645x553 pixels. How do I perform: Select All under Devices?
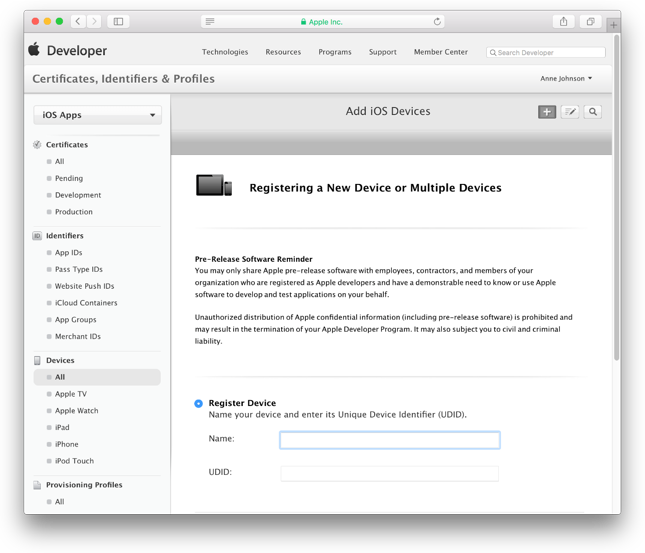tap(97, 377)
